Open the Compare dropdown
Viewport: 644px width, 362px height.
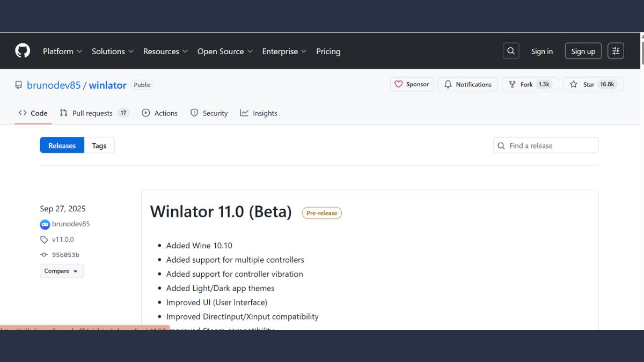pyautogui.click(x=62, y=271)
